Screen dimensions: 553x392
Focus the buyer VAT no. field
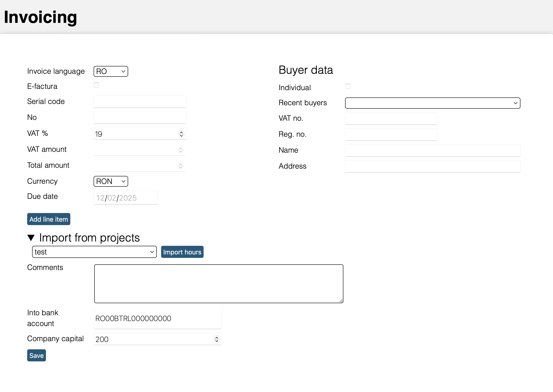pyautogui.click(x=391, y=119)
